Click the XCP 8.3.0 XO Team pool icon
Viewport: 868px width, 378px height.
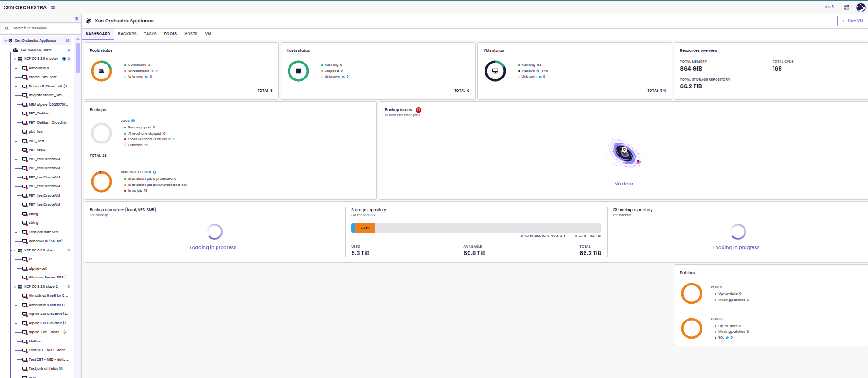(15, 50)
